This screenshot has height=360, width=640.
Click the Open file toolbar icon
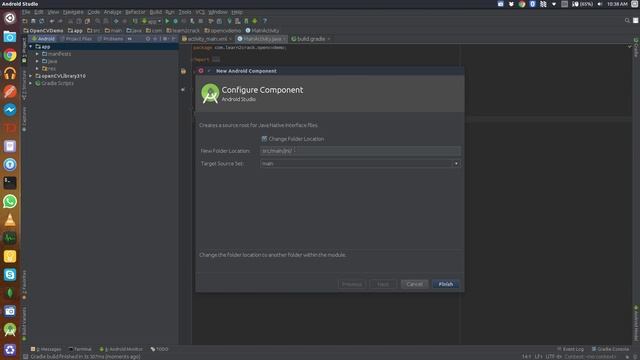coord(25,21)
